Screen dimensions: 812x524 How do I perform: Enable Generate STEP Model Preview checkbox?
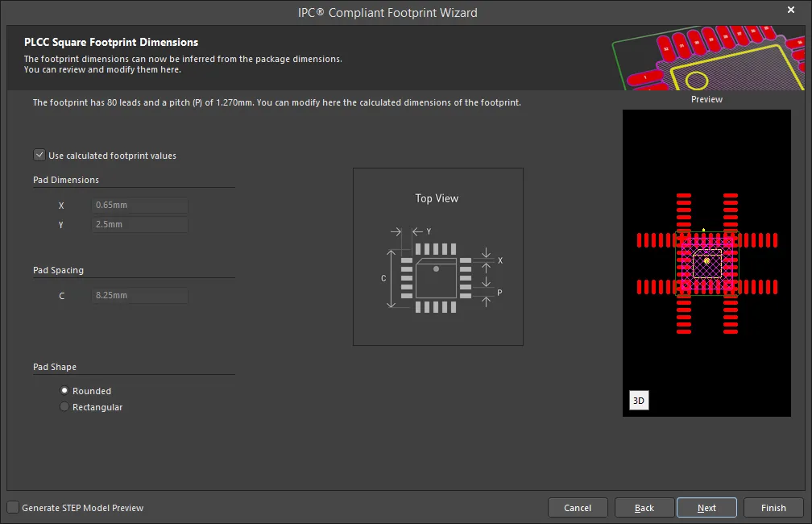pyautogui.click(x=13, y=507)
